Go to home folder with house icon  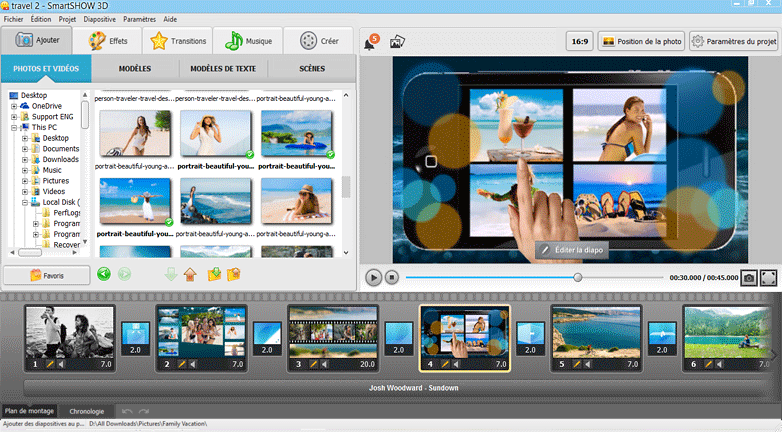(190, 274)
